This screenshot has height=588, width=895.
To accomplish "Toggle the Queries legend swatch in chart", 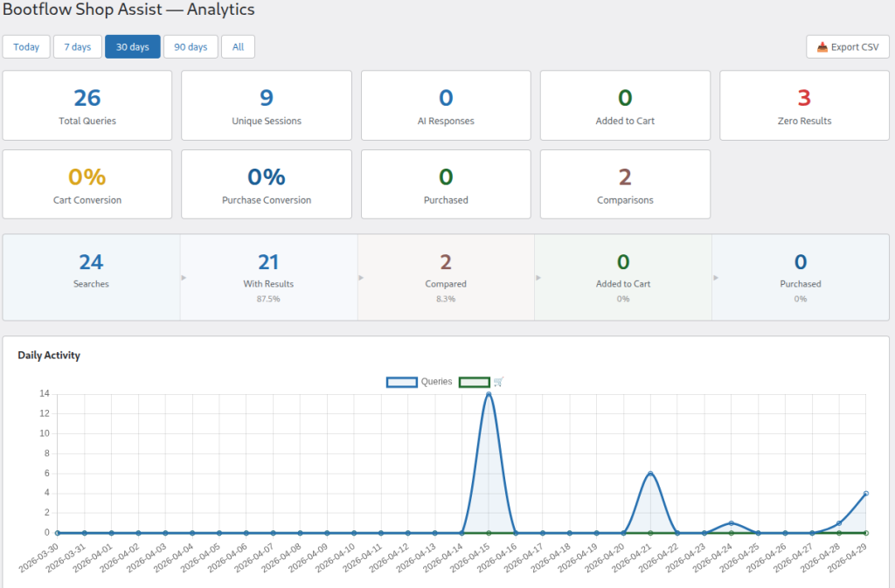I will click(402, 382).
